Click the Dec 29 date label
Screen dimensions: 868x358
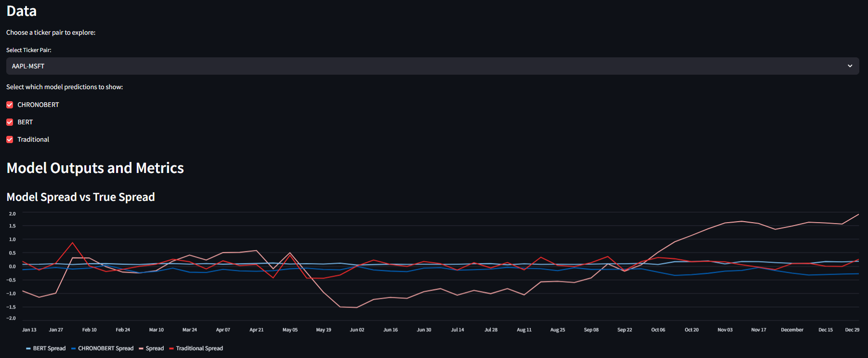point(852,330)
